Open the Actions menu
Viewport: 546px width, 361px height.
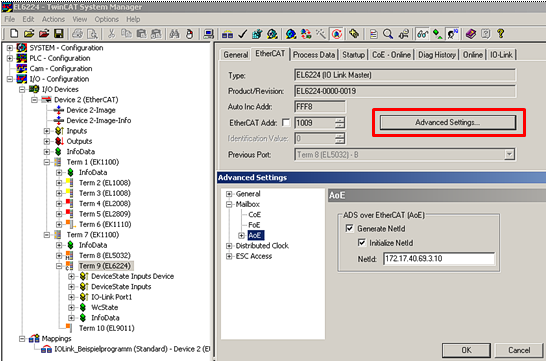pos(53,19)
